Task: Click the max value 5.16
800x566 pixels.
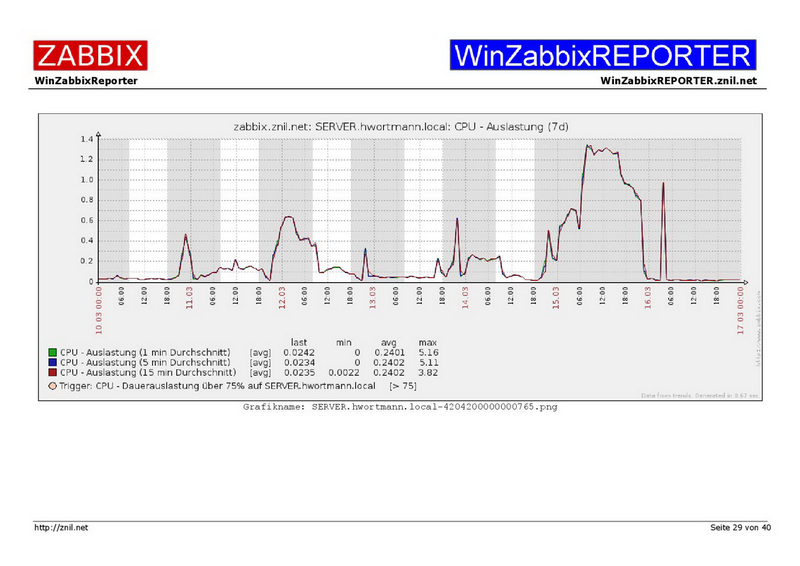Action: pyautogui.click(x=429, y=353)
